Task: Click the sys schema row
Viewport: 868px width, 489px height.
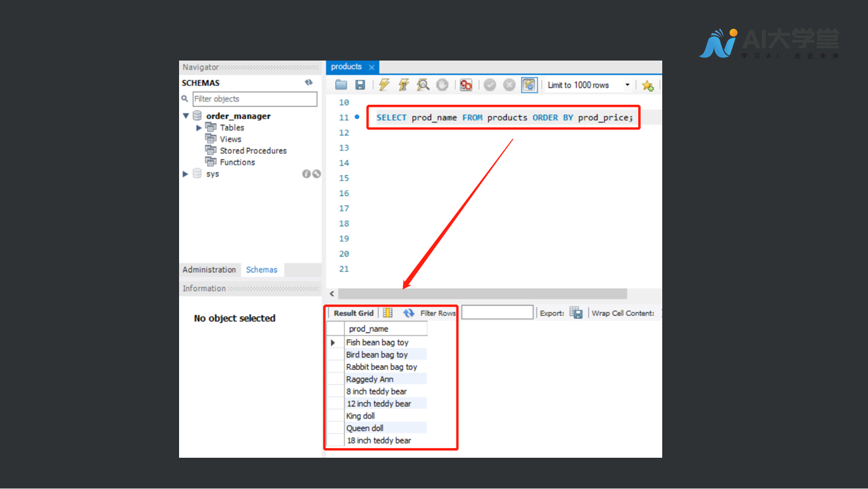Action: pyautogui.click(x=251, y=174)
